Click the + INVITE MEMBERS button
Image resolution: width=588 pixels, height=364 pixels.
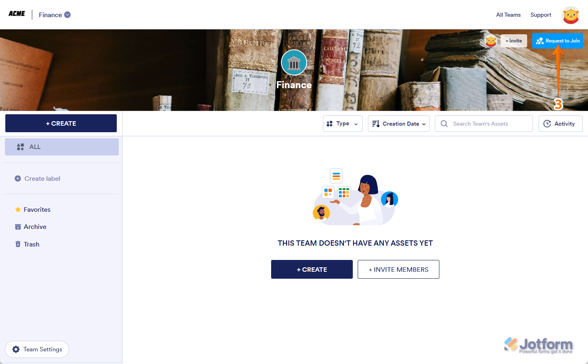point(399,269)
